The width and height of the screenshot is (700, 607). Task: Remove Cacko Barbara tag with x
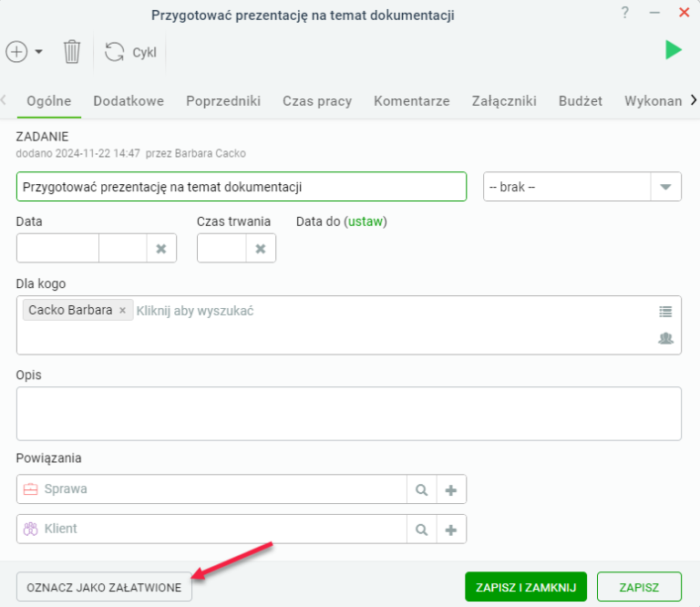[x=123, y=310]
